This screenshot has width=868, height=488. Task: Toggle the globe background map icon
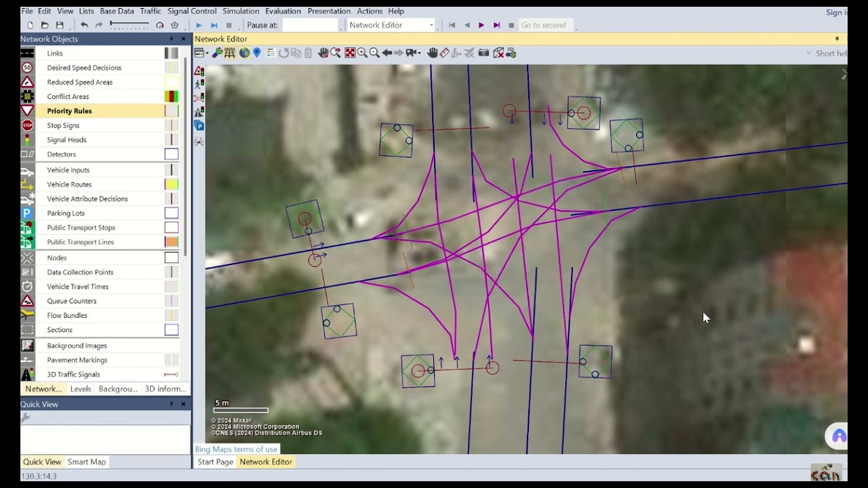click(244, 53)
